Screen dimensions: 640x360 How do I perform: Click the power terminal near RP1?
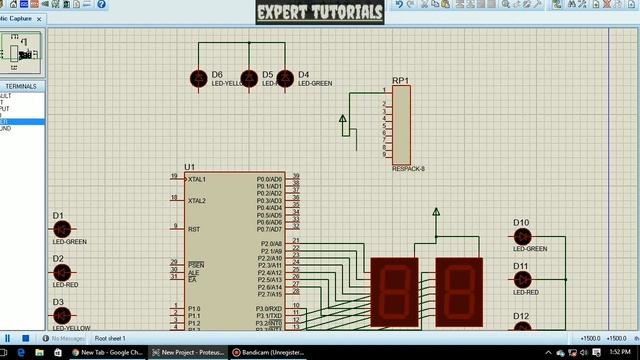tap(343, 119)
